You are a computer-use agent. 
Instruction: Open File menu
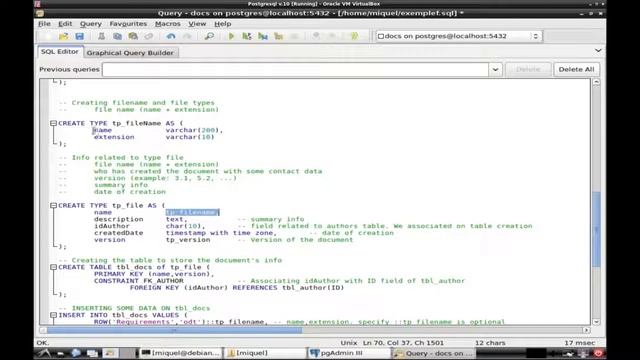(x=44, y=24)
